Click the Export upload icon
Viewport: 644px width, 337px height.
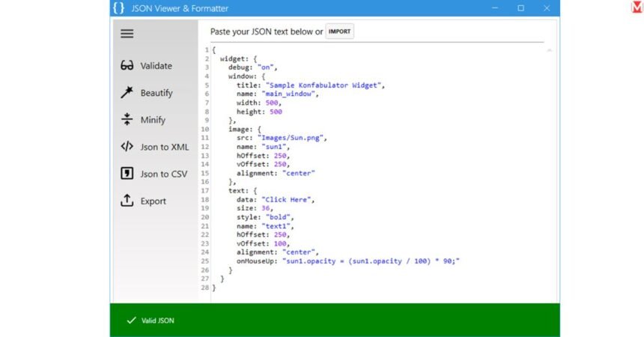pos(127,201)
